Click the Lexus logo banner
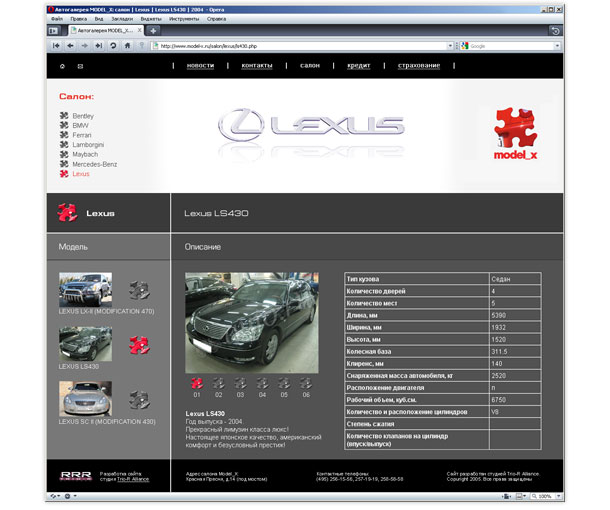 [311, 126]
